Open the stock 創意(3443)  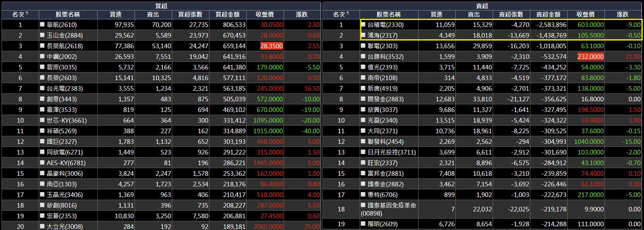62,99
